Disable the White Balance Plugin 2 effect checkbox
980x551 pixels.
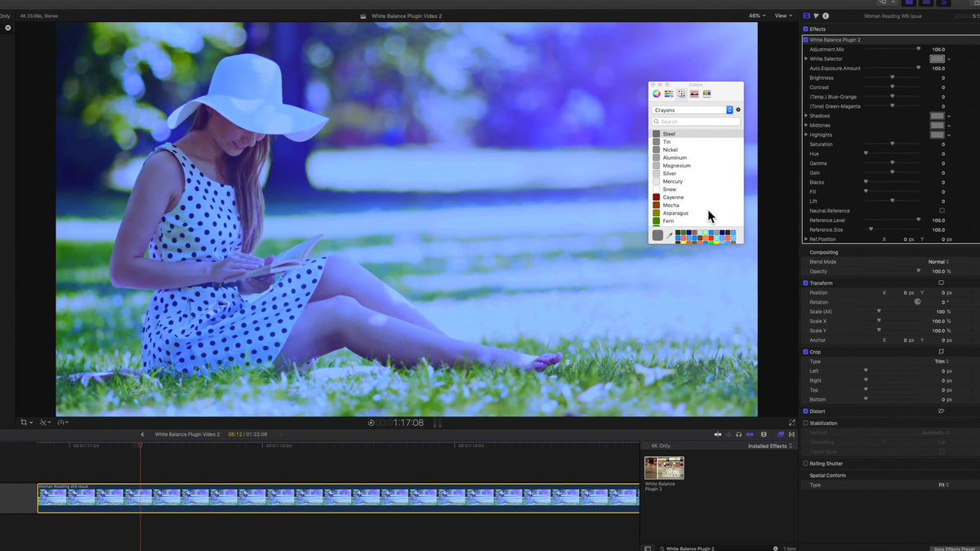pyautogui.click(x=806, y=39)
